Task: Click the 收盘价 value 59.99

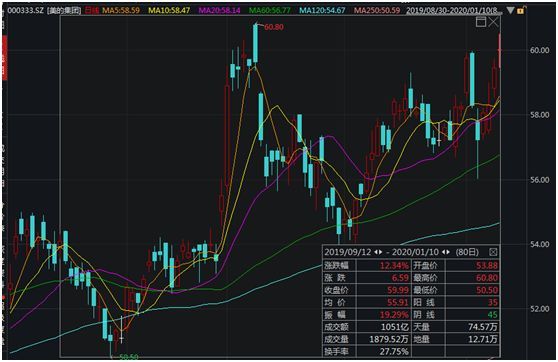Action: pyautogui.click(x=398, y=290)
